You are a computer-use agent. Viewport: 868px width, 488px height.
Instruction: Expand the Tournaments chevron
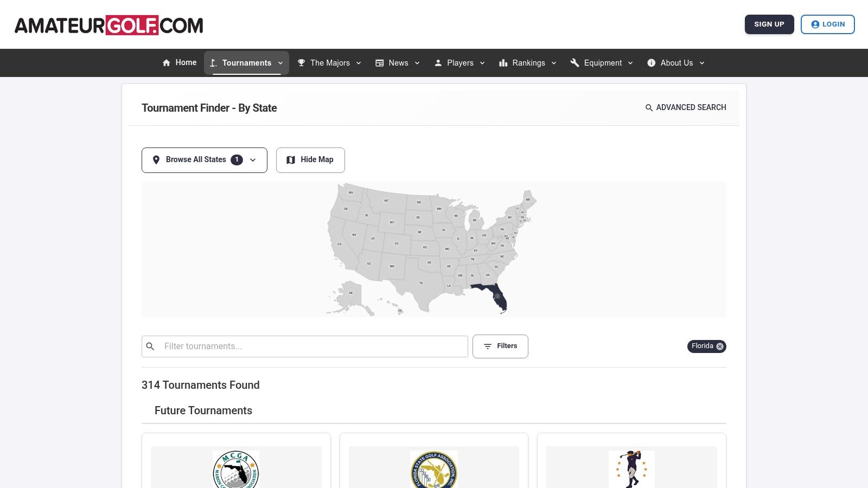[280, 63]
